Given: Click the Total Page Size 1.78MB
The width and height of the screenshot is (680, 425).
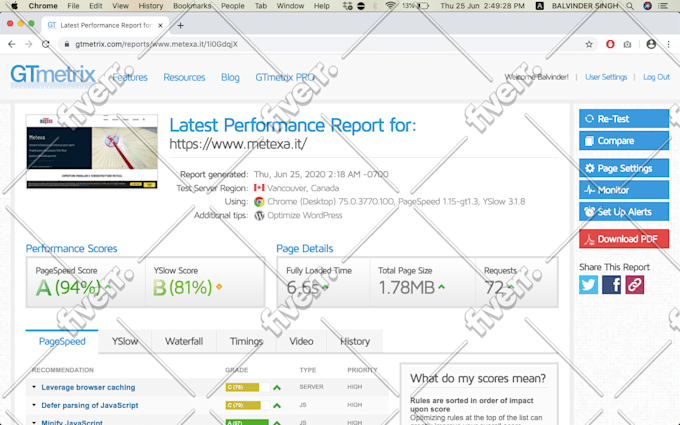Looking at the screenshot, I should tap(406, 288).
